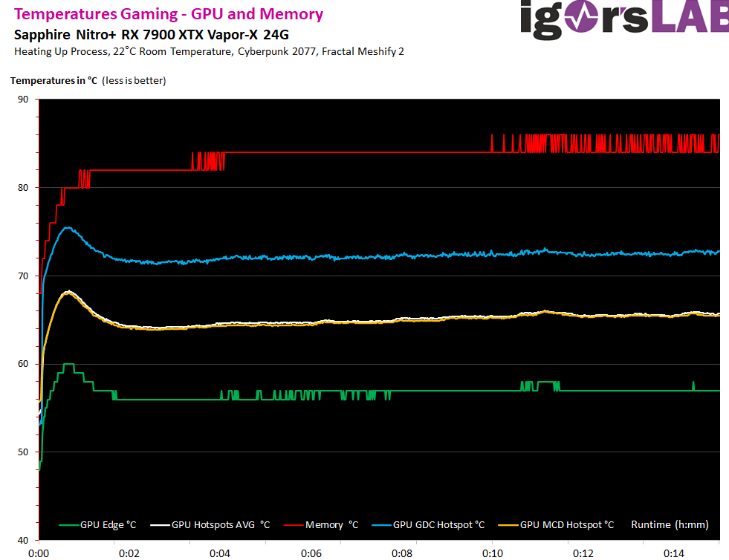This screenshot has height=560, width=729.
Task: Click the 'Sapphire Nitro+ RX 7900 XTX Vapor-X 24G' heading
Action: click(152, 35)
